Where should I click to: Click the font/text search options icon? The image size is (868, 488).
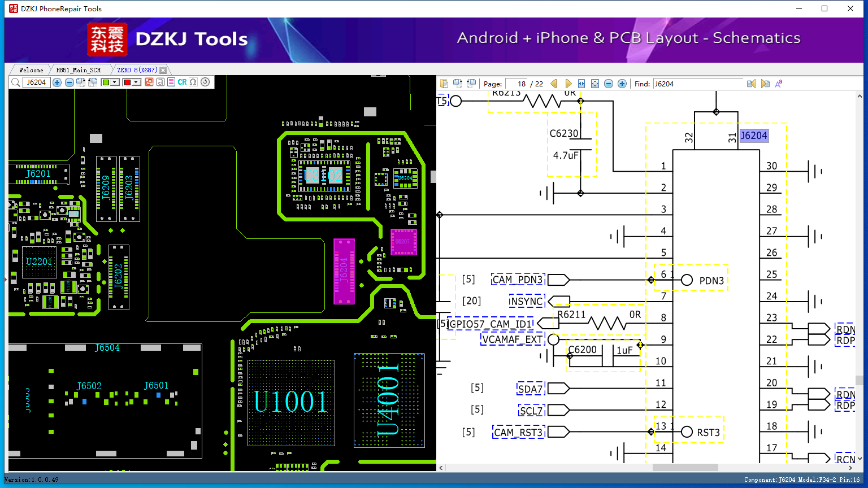pos(779,84)
